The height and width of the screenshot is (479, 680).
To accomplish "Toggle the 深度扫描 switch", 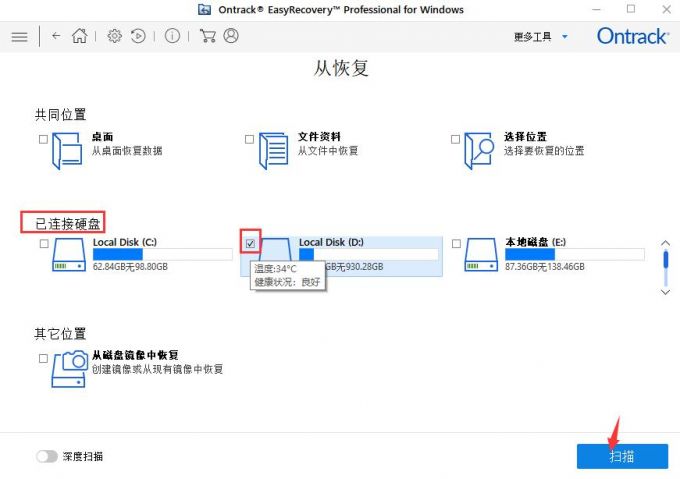I will point(47,456).
